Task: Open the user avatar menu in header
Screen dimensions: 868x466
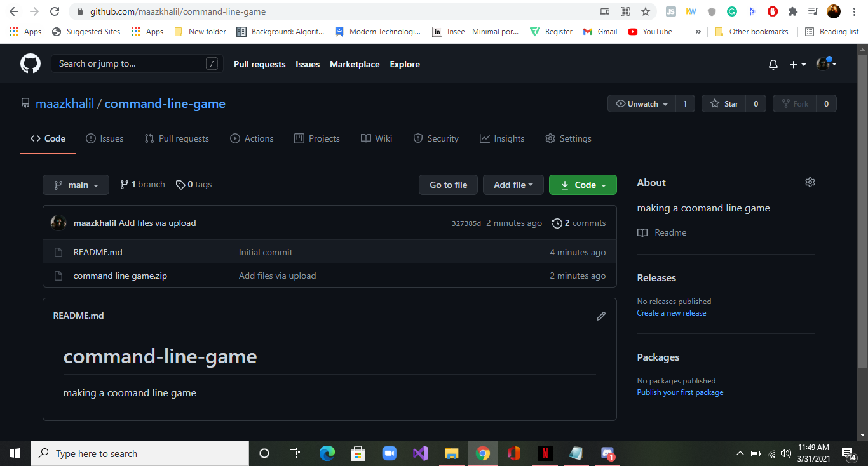Action: click(826, 63)
